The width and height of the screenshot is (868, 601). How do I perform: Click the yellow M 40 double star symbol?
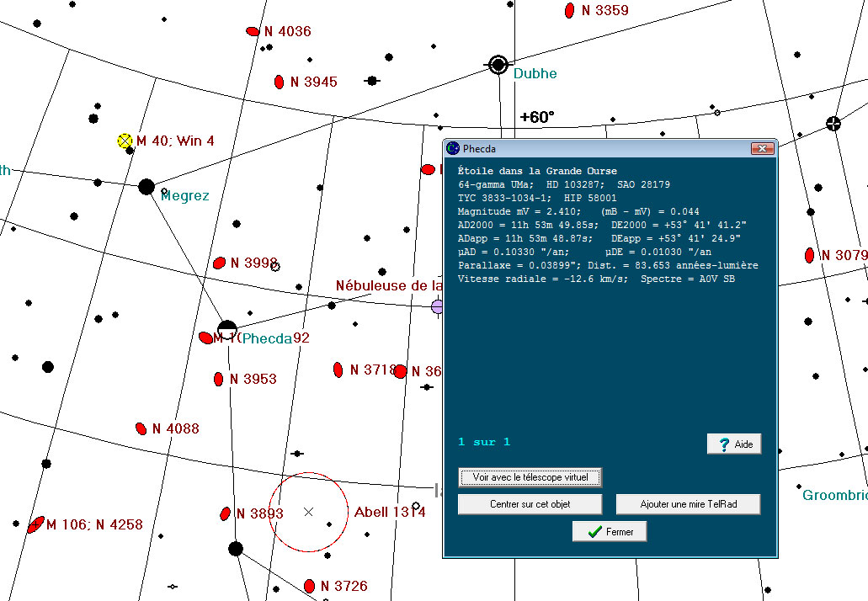125,141
